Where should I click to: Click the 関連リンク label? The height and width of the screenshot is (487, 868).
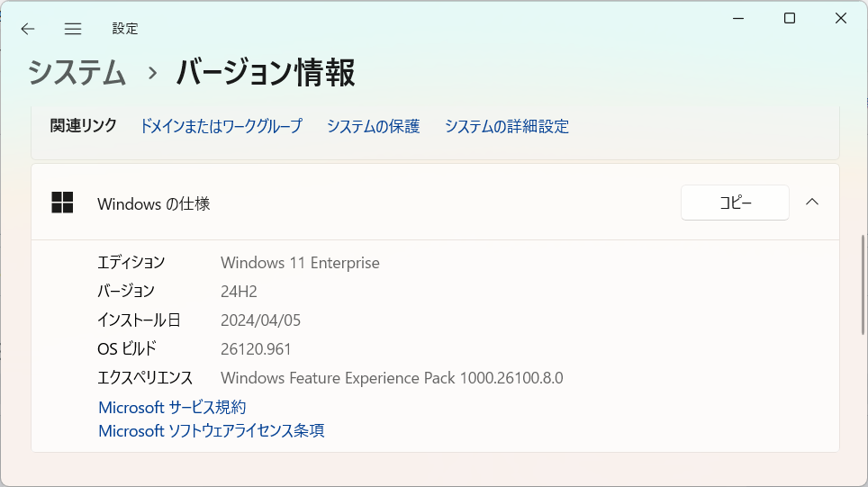pos(83,126)
